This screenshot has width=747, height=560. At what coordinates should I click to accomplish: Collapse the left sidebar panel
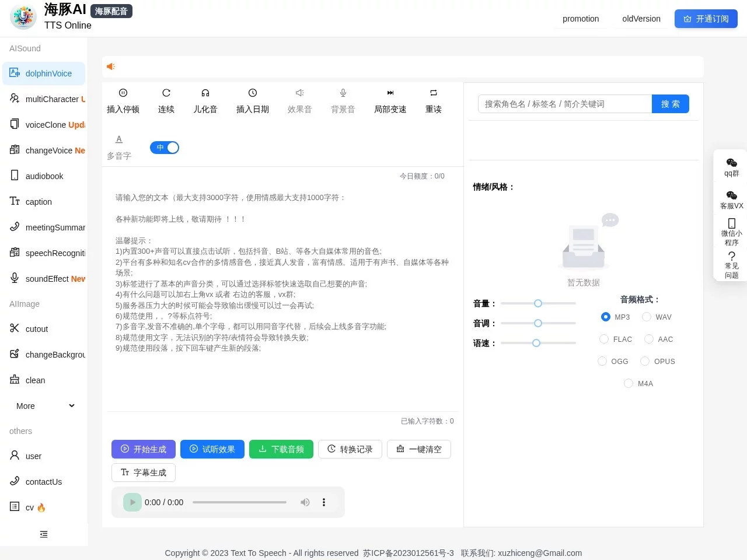click(x=43, y=534)
